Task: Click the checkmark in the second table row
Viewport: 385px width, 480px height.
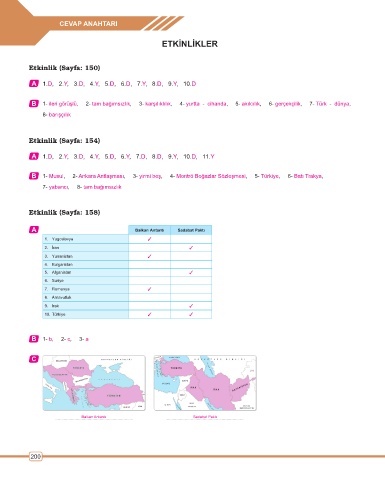Action: (x=191, y=248)
